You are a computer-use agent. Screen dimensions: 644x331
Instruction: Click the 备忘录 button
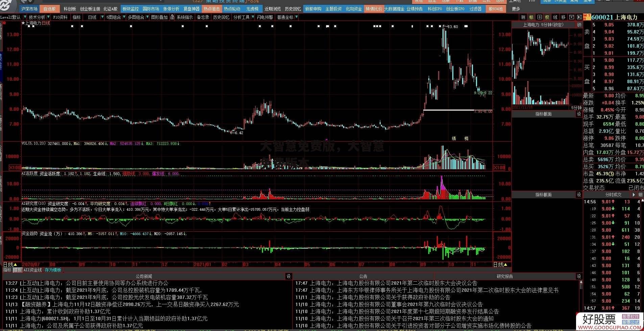click(203, 17)
